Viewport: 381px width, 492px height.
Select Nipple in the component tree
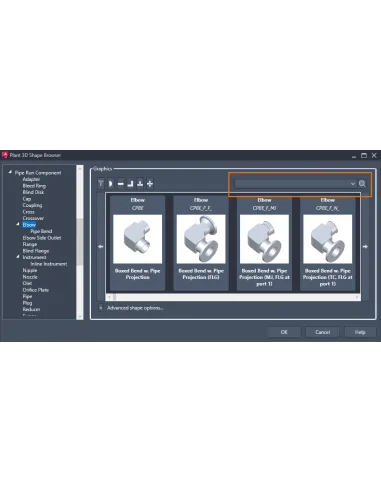click(x=30, y=270)
